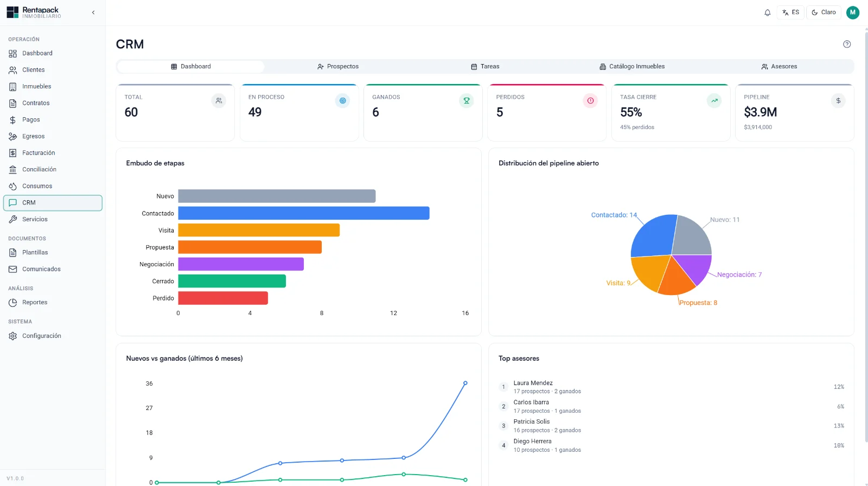This screenshot has height=486, width=868.
Task: Click the blue Contactado funnel bar
Action: pos(304,213)
